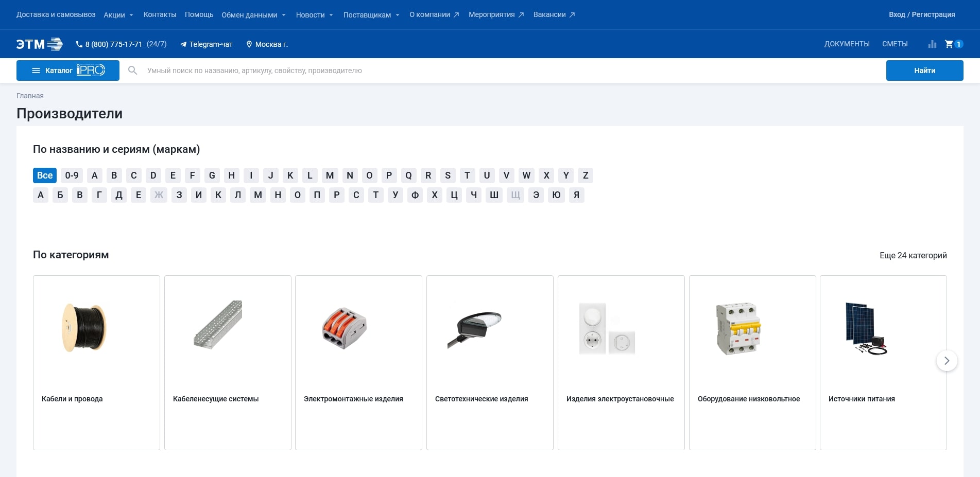Open Кабели и провода category card
This screenshot has width=980, height=477.
coord(96,362)
